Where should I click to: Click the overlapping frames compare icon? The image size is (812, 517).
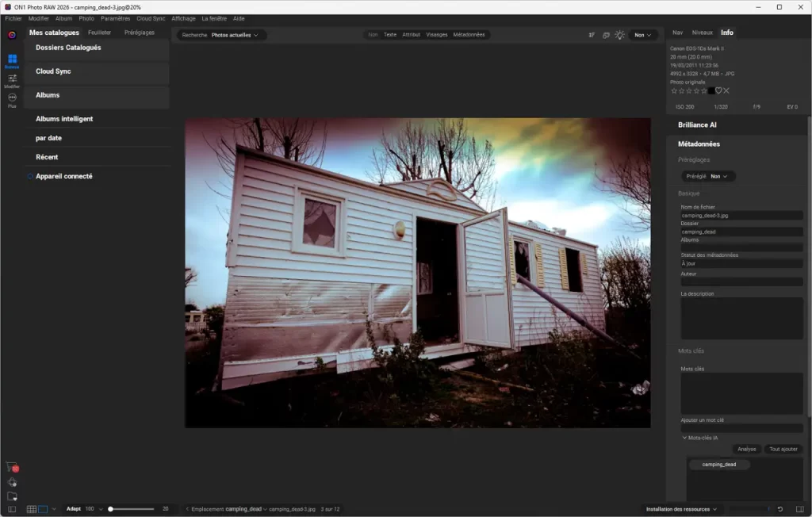coord(606,35)
